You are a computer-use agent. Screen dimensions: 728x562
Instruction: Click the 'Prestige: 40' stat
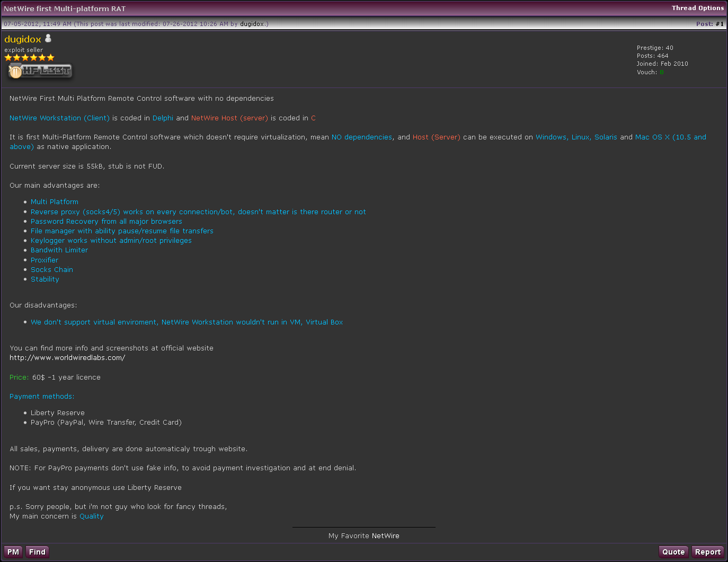[x=655, y=48]
